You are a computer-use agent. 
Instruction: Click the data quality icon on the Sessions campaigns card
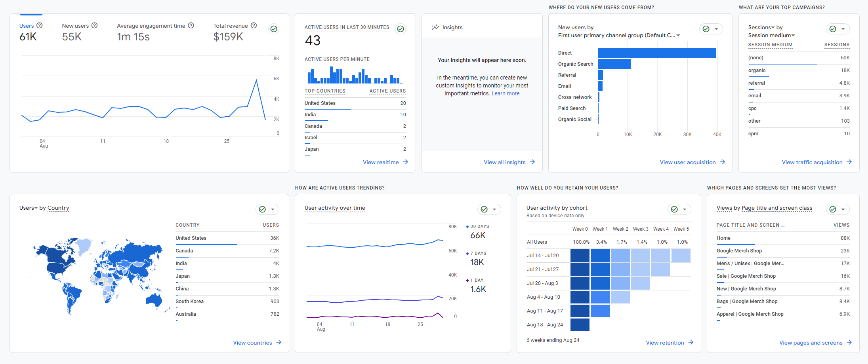(833, 28)
